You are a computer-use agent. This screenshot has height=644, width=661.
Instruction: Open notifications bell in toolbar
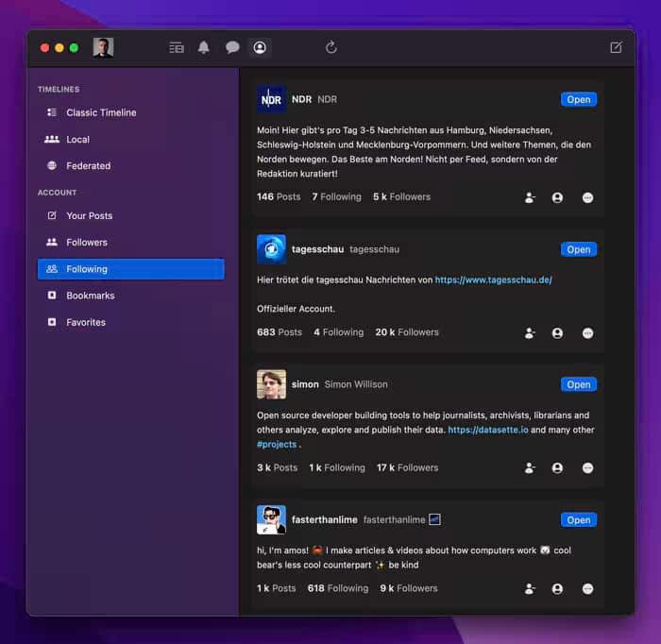(x=204, y=47)
